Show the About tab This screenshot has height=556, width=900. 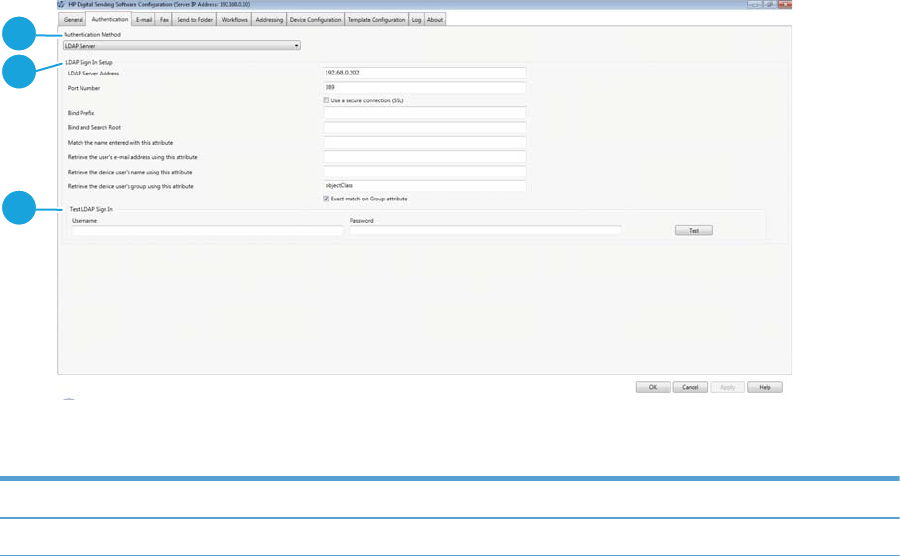(435, 20)
